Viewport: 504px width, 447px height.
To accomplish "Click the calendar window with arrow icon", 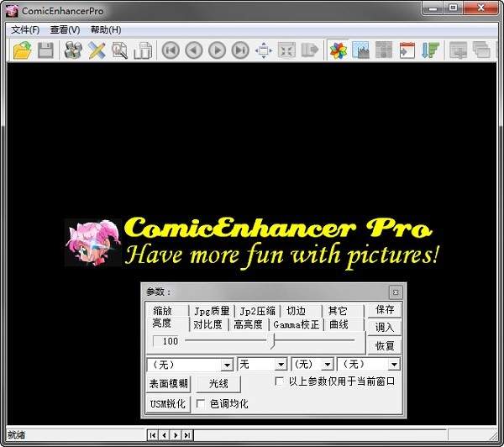I will click(x=407, y=50).
